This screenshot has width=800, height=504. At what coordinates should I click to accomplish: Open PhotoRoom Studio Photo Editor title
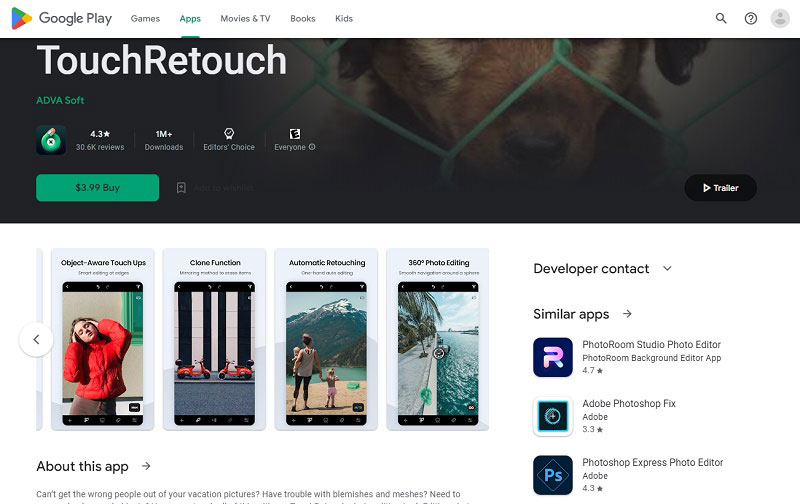pyautogui.click(x=652, y=344)
